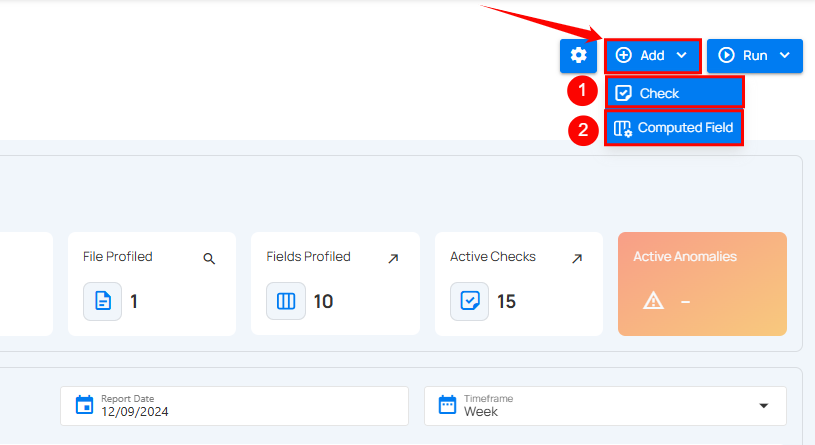Open the Add dropdown button
Image resolution: width=815 pixels, height=445 pixels.
pyautogui.click(x=652, y=56)
